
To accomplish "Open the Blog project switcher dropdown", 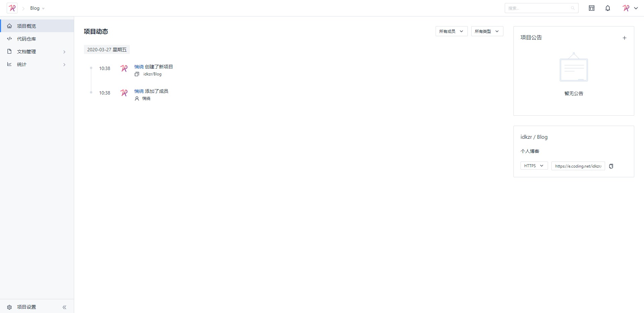I will point(37,8).
